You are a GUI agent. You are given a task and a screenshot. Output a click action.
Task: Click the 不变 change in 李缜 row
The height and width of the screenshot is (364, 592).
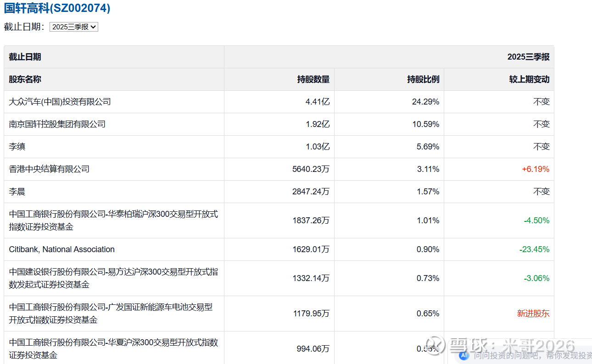[x=542, y=147]
